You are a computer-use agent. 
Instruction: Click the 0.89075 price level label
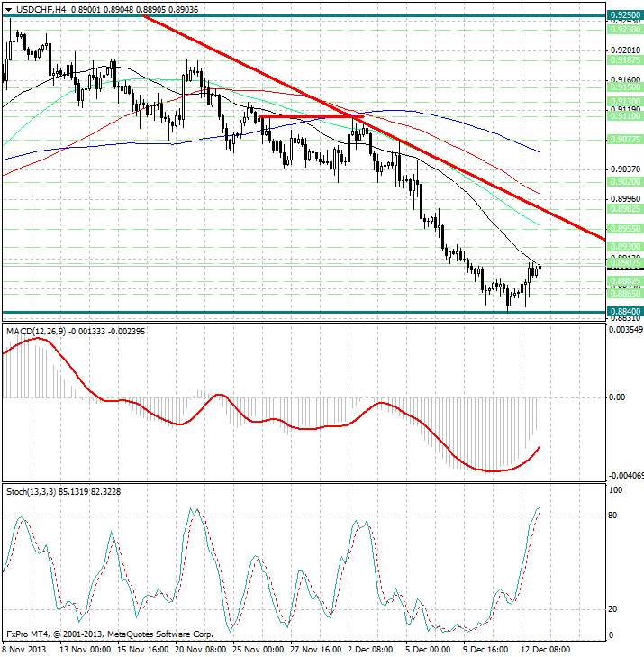point(625,263)
